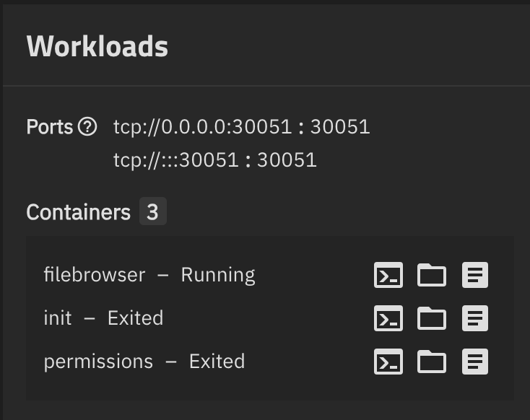Select the permissions container name
The image size is (530, 420).
tap(98, 362)
